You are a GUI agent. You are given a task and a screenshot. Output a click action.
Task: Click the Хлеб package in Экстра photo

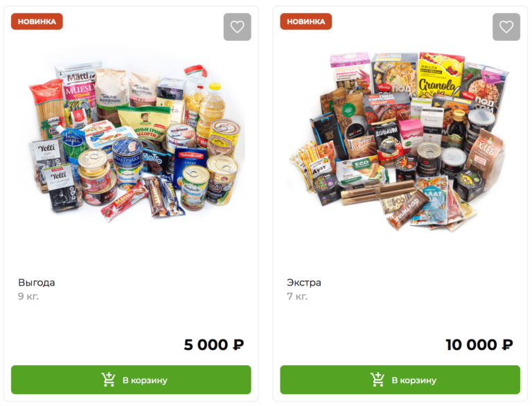click(485, 151)
